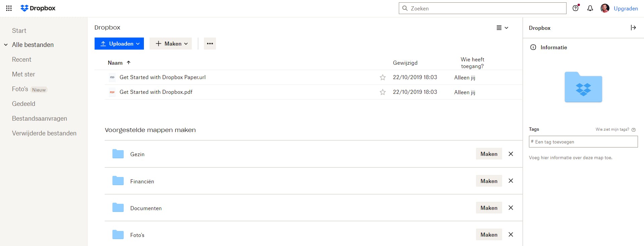Click the user profile avatar
Image resolution: width=644 pixels, height=246 pixels.
tap(605, 8)
